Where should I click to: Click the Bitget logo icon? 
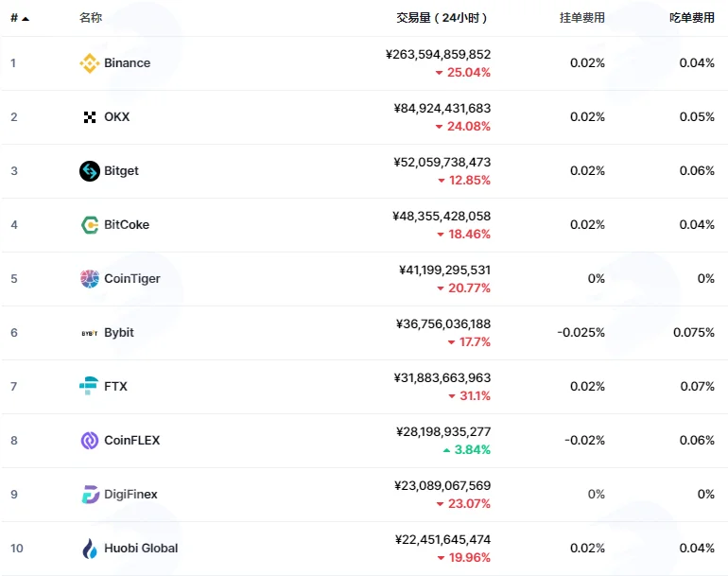[x=90, y=171]
